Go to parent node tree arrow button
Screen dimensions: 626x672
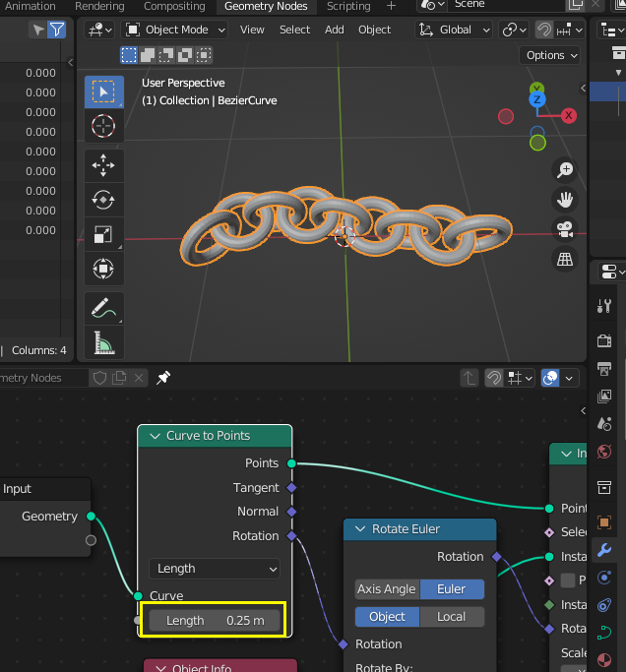click(x=469, y=378)
